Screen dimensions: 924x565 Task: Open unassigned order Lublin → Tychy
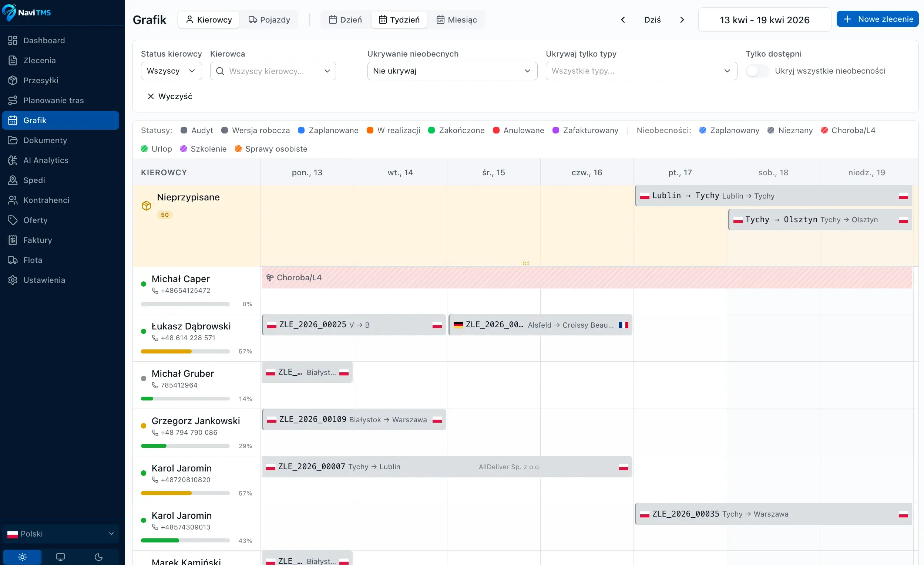click(x=774, y=196)
